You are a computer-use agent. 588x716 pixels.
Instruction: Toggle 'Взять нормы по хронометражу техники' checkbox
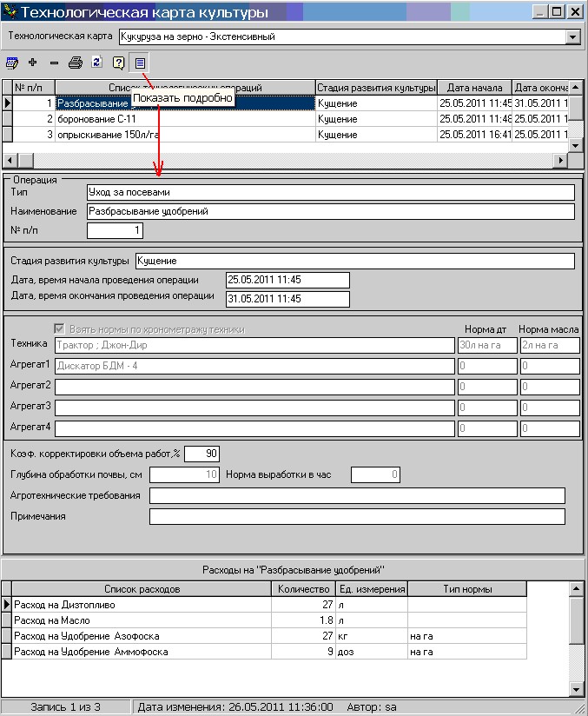tap(60, 329)
